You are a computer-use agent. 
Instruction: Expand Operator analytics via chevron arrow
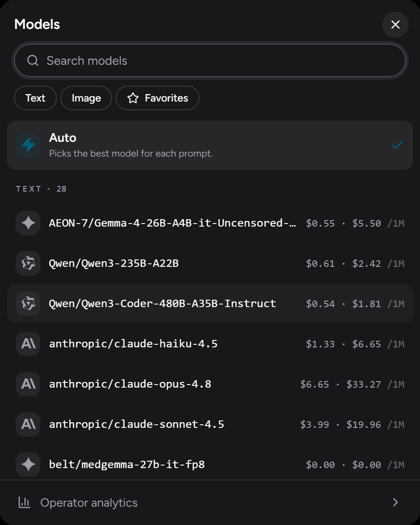point(395,502)
